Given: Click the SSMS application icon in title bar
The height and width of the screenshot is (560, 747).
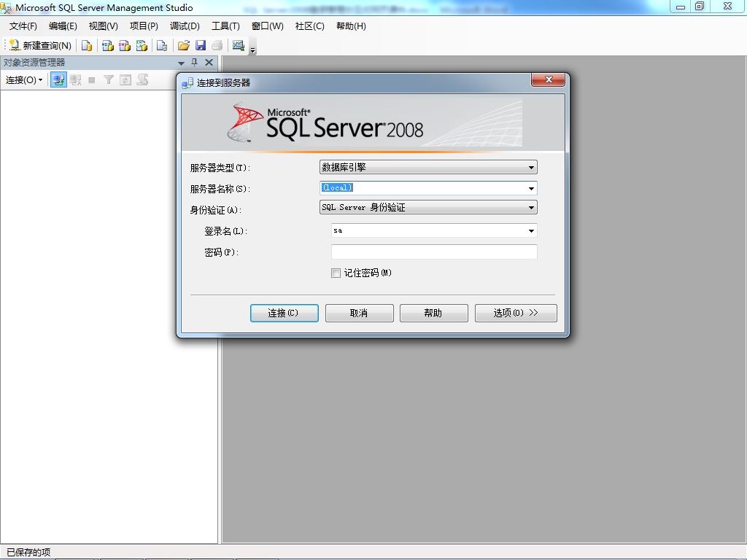Looking at the screenshot, I should click(x=6, y=7).
